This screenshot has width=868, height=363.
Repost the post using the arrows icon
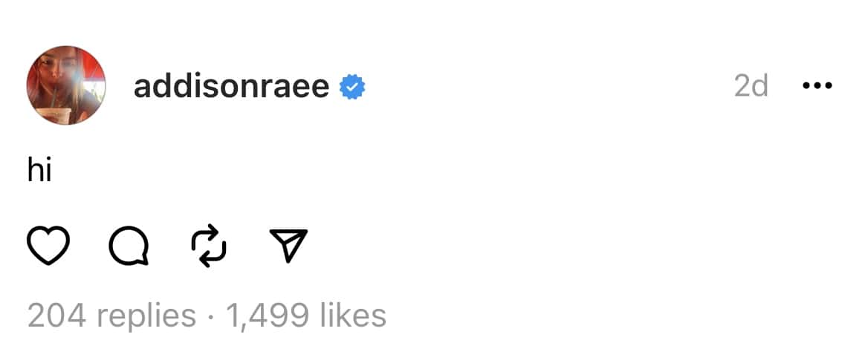208,246
